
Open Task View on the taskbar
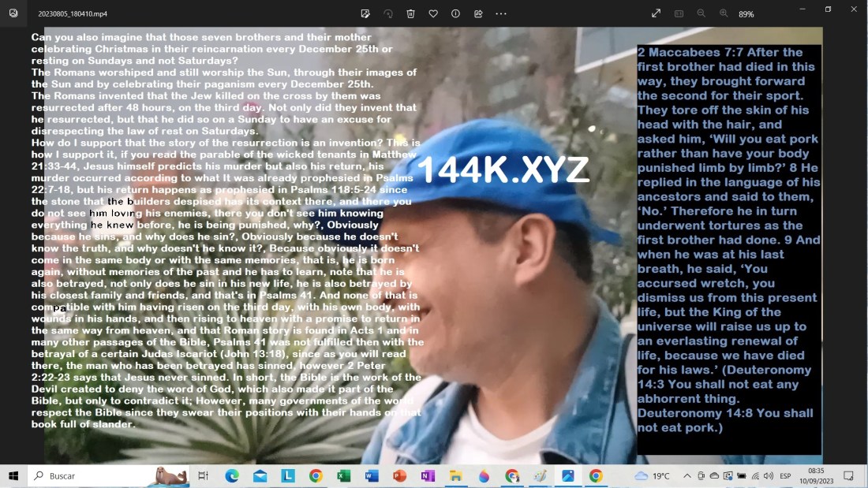[203, 476]
